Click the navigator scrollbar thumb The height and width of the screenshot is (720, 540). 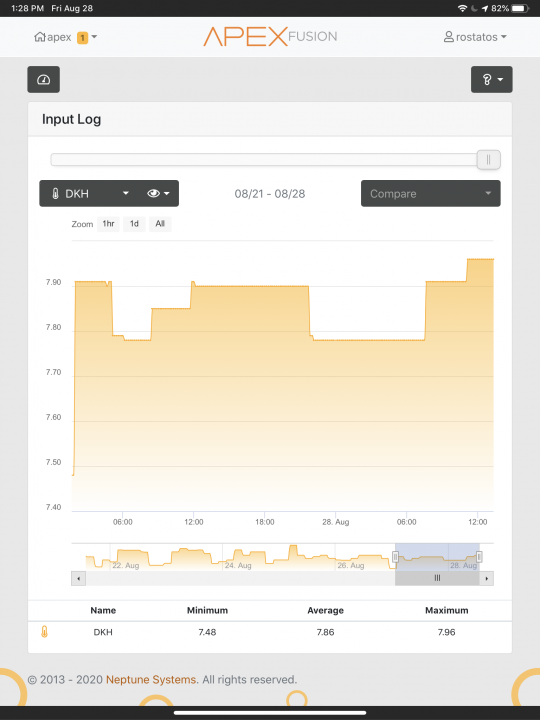[437, 578]
